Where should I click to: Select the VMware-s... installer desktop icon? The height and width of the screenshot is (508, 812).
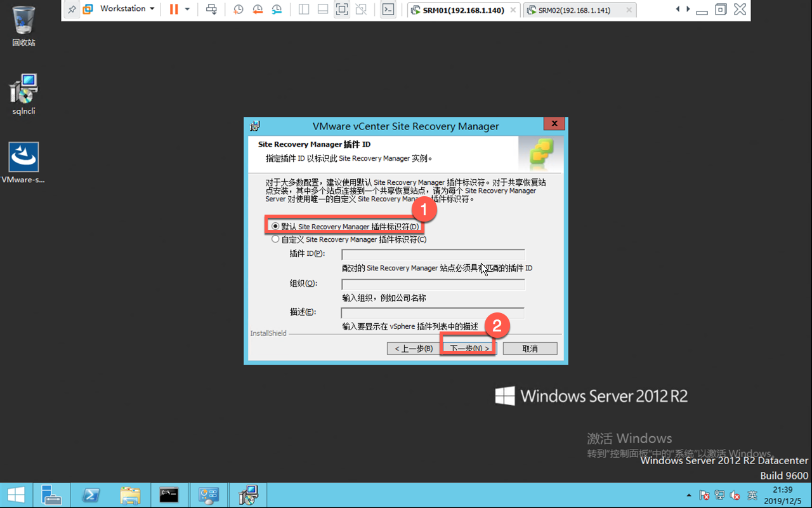pyautogui.click(x=23, y=163)
